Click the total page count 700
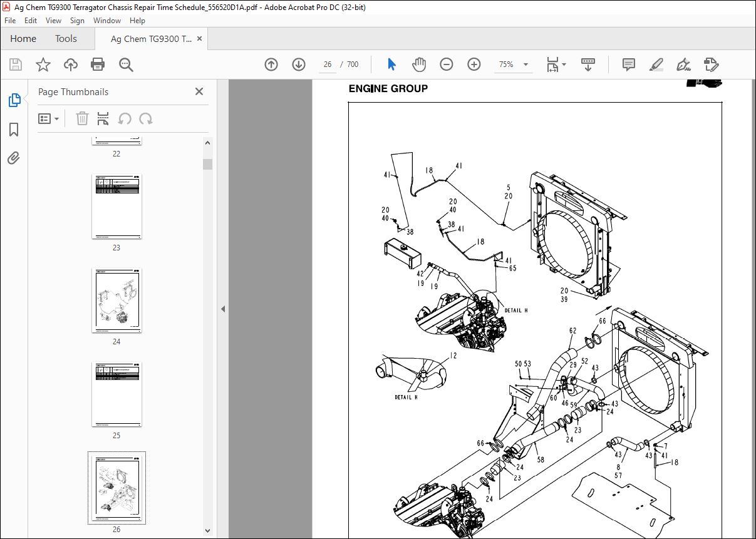The image size is (756, 539). 353,64
